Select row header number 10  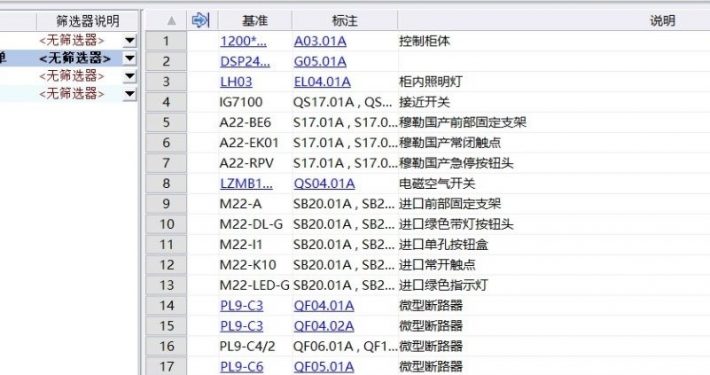(x=166, y=224)
